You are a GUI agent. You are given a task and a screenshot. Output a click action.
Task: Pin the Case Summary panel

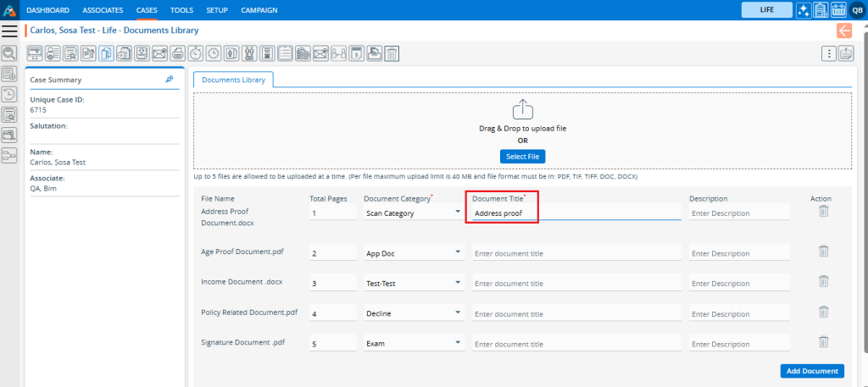click(x=170, y=79)
